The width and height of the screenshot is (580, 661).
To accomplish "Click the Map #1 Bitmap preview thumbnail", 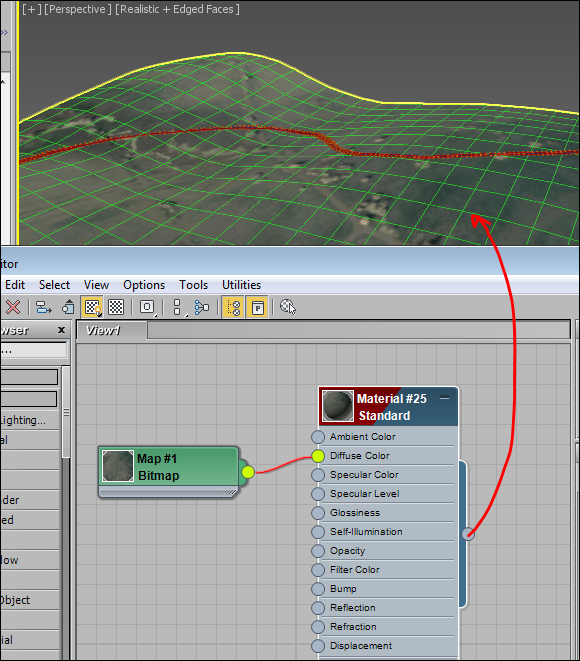I will [118, 466].
